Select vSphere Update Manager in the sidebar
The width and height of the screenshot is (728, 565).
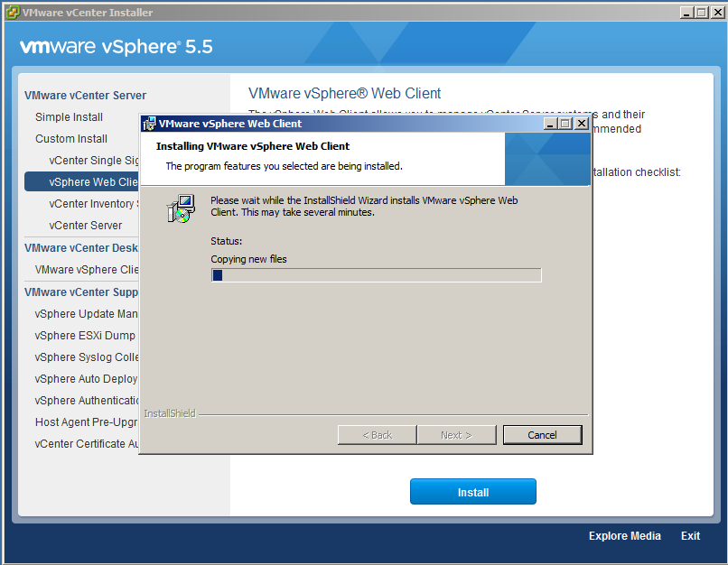pyautogui.click(x=87, y=314)
